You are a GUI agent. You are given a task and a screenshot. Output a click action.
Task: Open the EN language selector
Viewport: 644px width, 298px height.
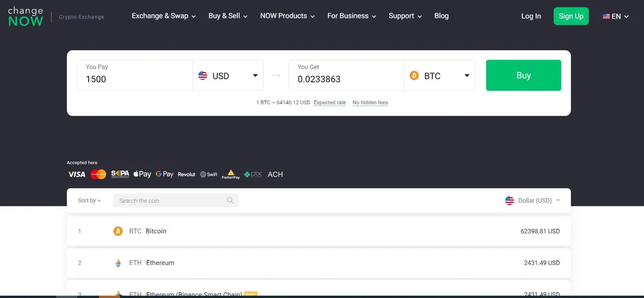(x=616, y=16)
